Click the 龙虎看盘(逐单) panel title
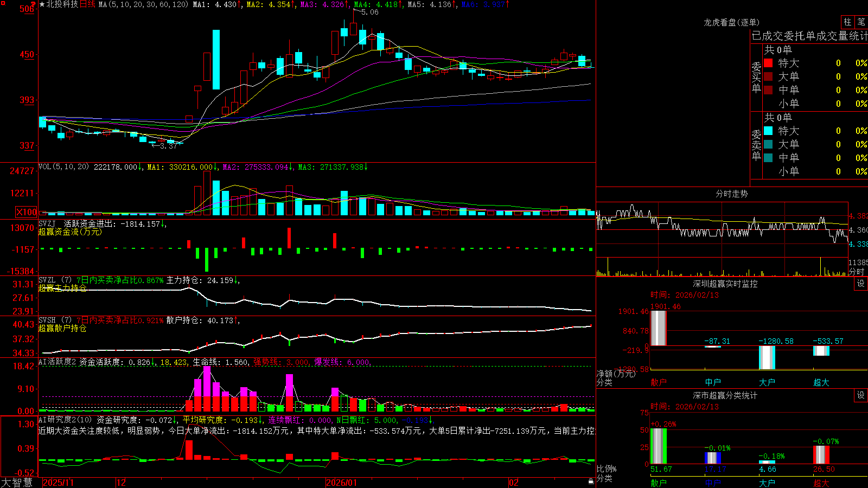This screenshot has height=488, width=868. (x=731, y=22)
